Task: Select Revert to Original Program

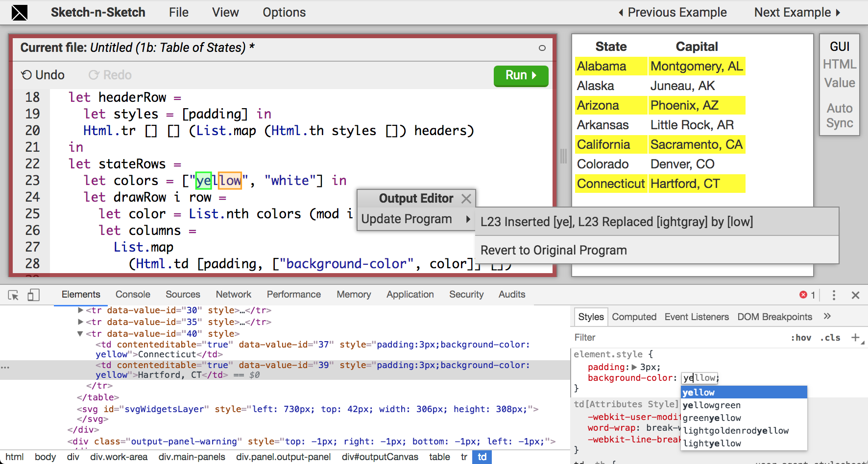Action: point(657,250)
